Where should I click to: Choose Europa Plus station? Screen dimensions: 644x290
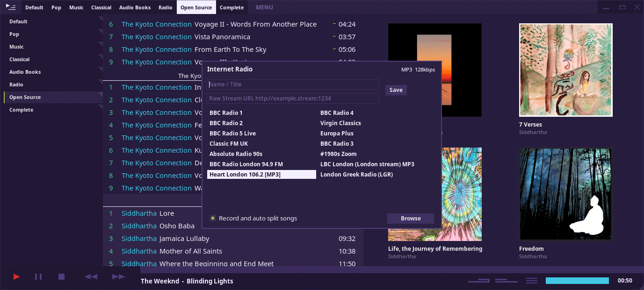(x=373, y=133)
